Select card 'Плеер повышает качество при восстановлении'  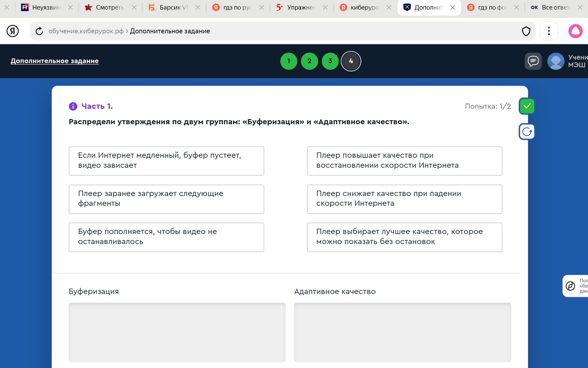point(405,161)
